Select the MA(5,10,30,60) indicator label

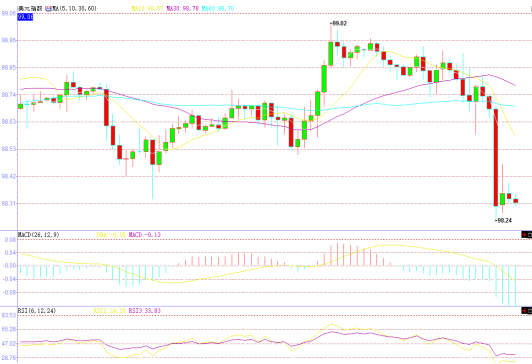point(74,8)
